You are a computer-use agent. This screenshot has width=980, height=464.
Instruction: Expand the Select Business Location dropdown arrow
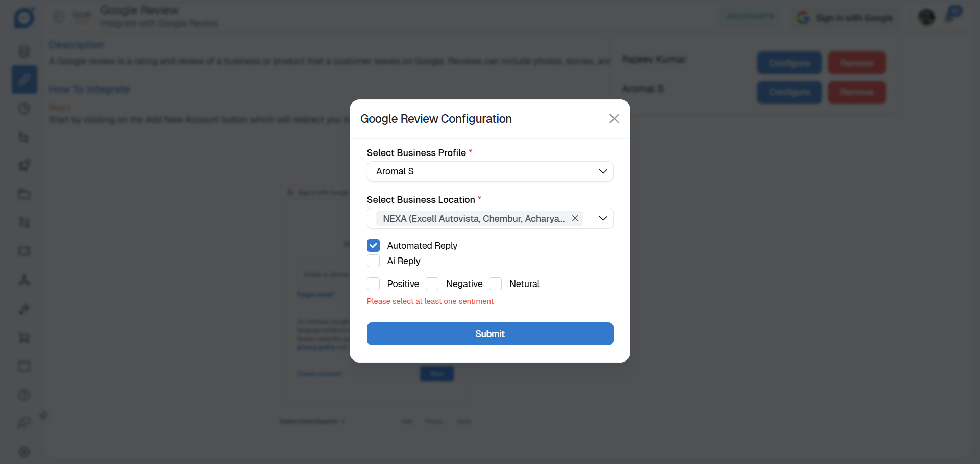click(603, 218)
